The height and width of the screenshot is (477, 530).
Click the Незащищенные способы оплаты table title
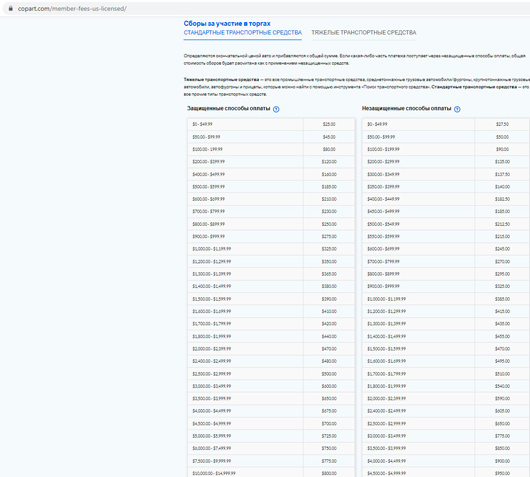point(406,109)
